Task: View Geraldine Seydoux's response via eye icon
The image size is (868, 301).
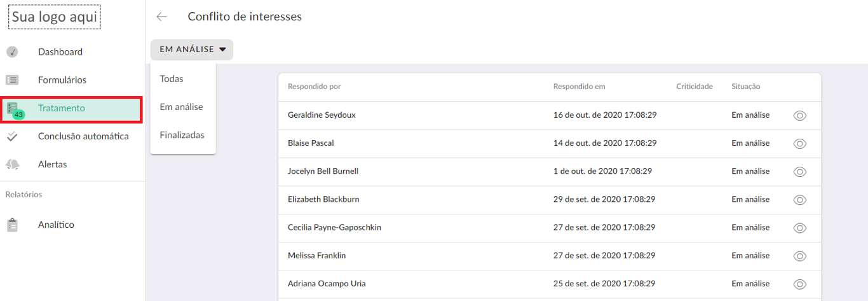Action: pyautogui.click(x=800, y=115)
